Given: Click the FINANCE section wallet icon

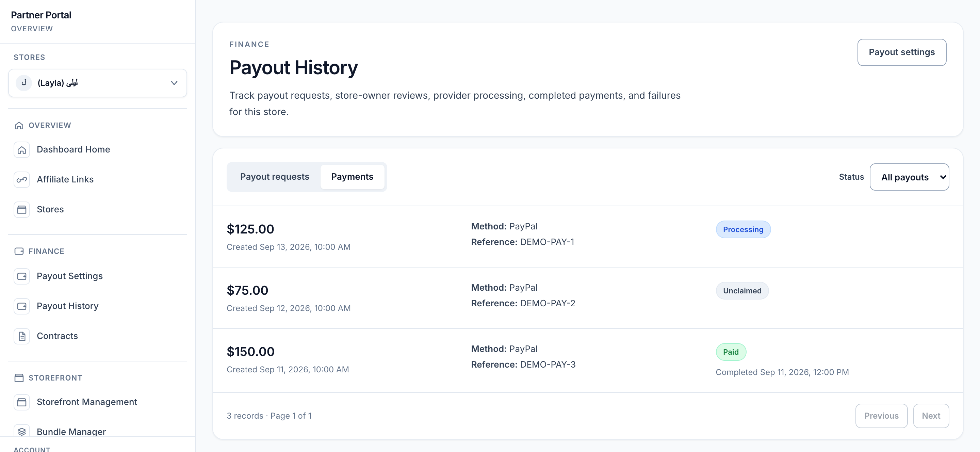Looking at the screenshot, I should (x=19, y=252).
